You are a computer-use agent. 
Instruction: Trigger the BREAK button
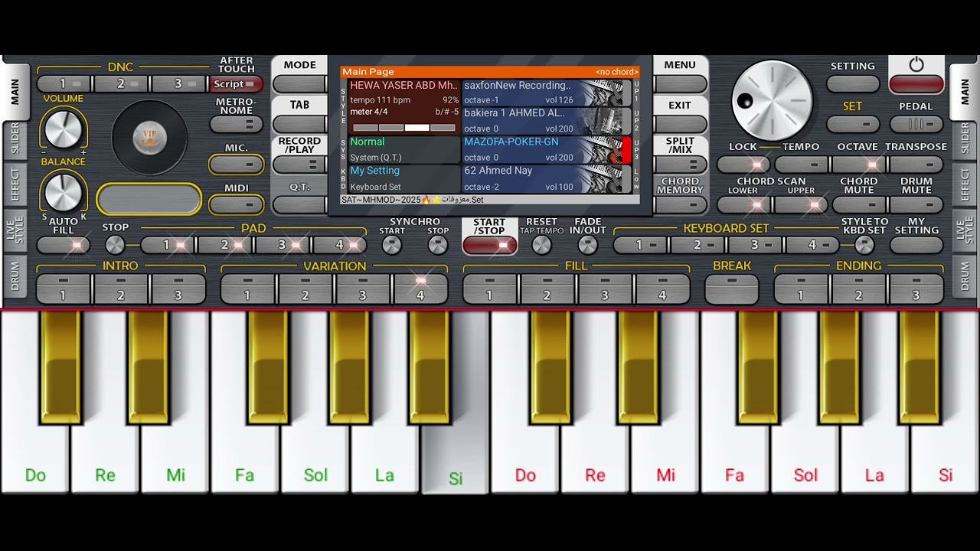click(732, 289)
